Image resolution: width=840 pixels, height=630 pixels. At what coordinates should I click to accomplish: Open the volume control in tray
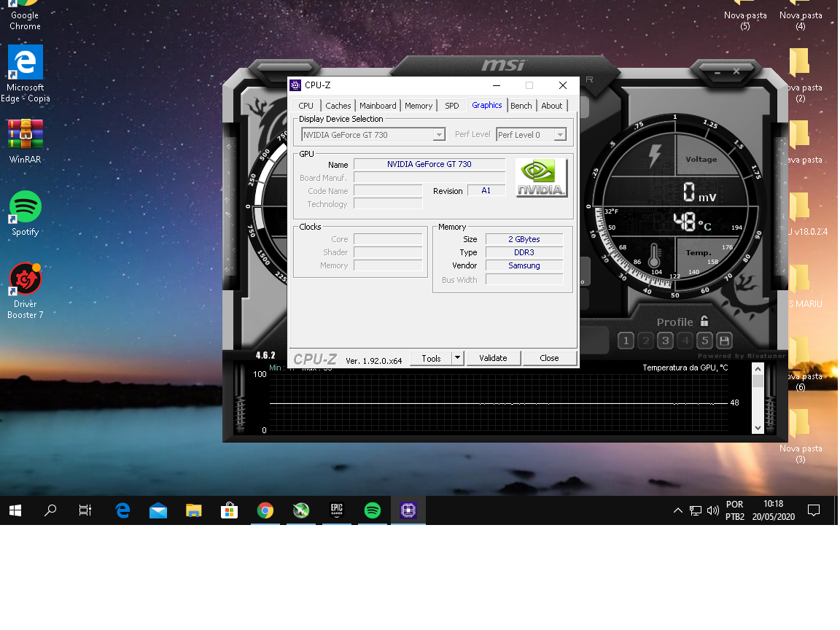pyautogui.click(x=712, y=510)
